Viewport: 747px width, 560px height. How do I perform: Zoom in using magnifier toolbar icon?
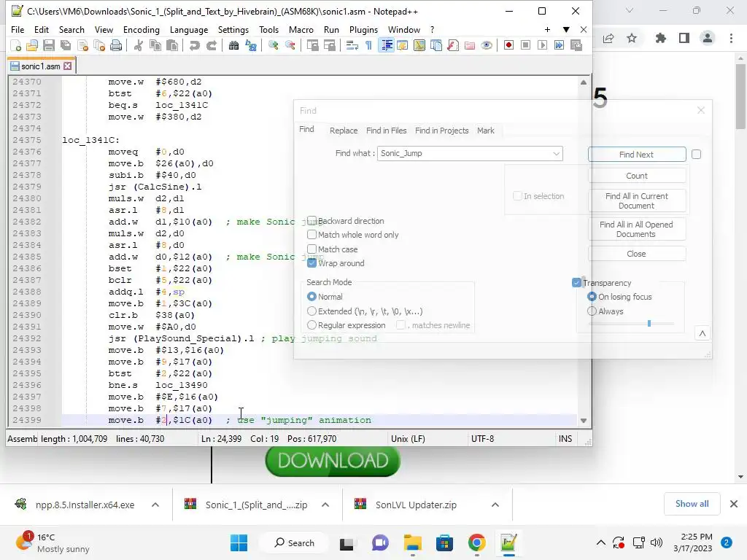point(273,45)
